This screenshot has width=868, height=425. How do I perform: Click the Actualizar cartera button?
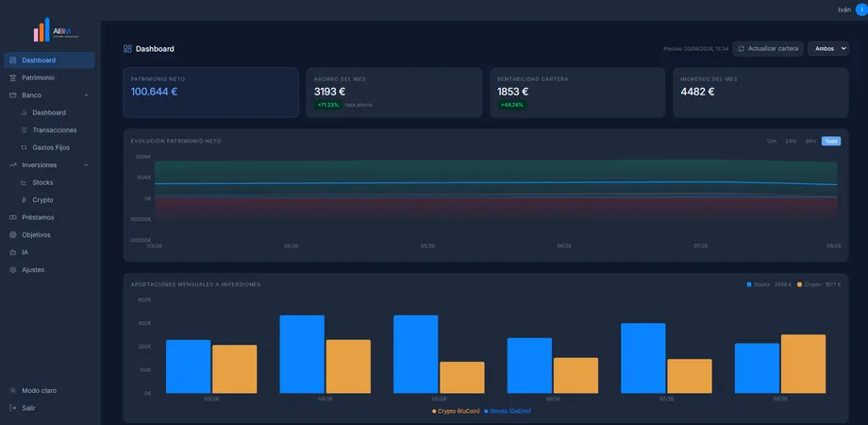click(x=768, y=49)
